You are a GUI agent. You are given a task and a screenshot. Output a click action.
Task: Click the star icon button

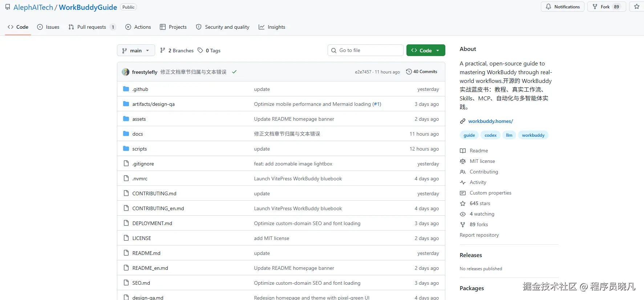click(x=637, y=7)
